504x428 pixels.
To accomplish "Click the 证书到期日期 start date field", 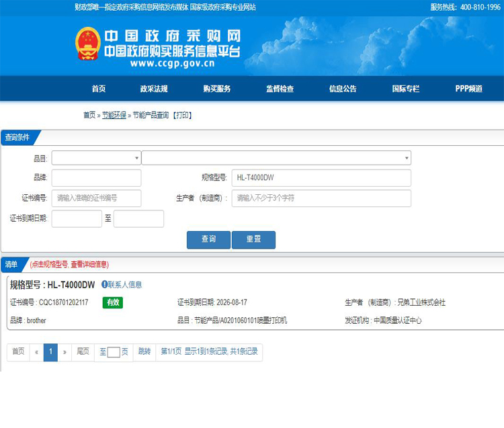I will tap(77, 218).
